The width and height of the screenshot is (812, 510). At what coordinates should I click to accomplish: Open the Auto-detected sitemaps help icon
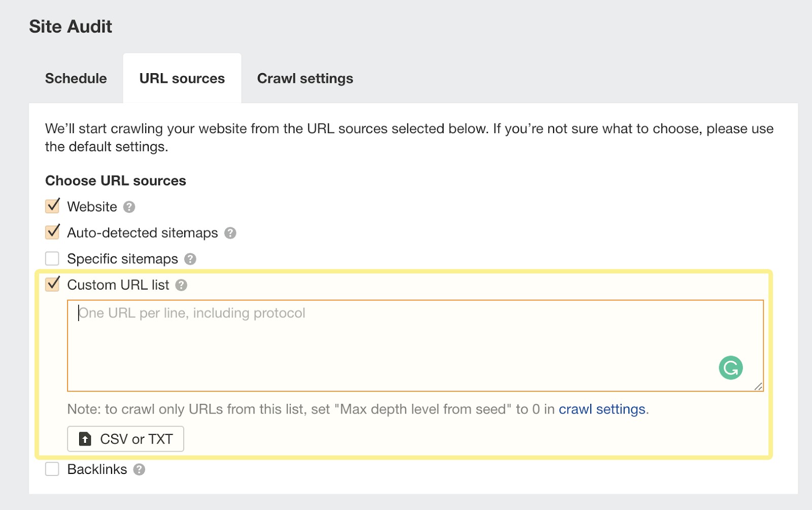230,233
